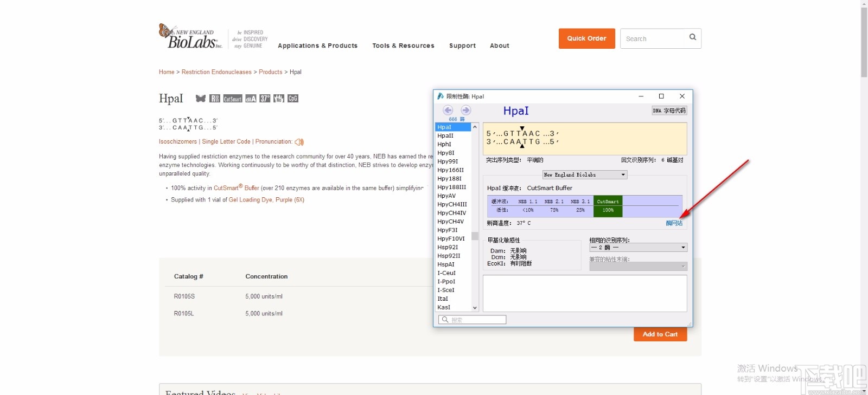
Task: Select Hpy8I in enzyme list
Action: [453, 153]
